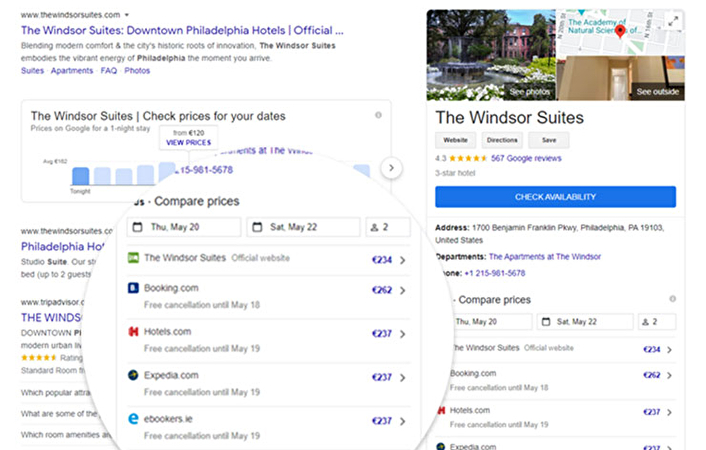The width and height of the screenshot is (706, 450).
Task: Expand Which popular attra question
Action: (55, 393)
